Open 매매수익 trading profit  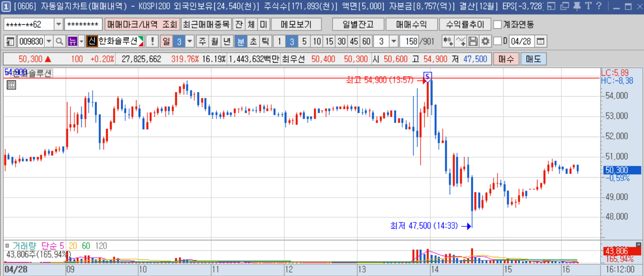point(412,24)
